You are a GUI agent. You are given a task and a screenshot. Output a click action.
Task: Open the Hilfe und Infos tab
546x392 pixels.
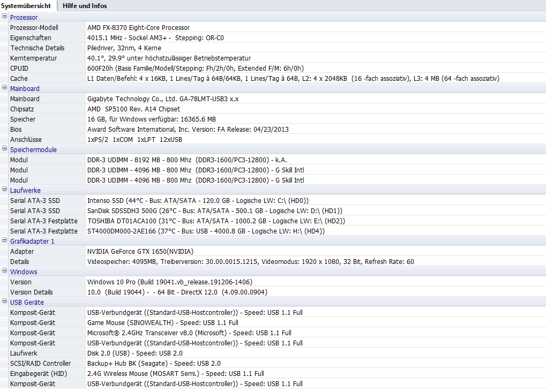click(x=85, y=5)
